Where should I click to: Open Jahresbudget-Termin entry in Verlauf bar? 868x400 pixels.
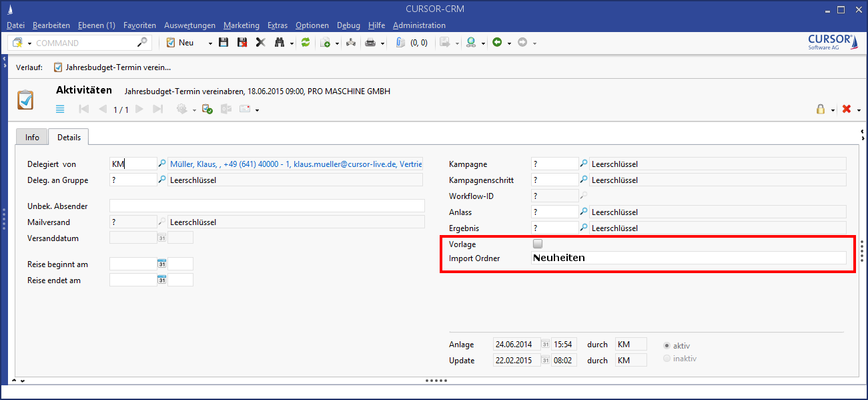(112, 67)
